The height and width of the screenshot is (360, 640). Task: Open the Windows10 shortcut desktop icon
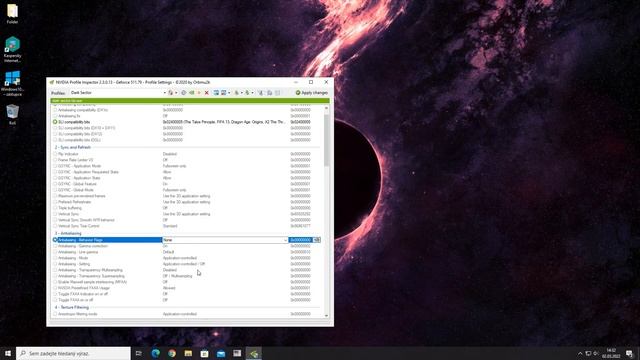pyautogui.click(x=12, y=84)
